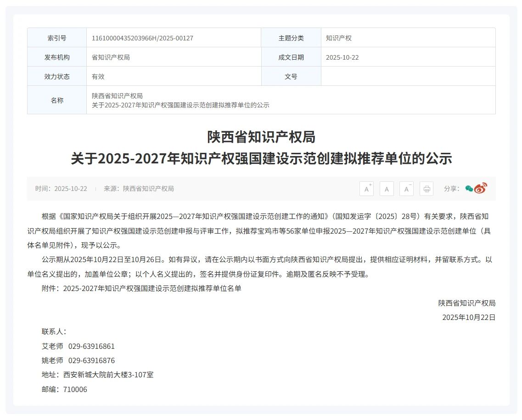Click the source 陕西省知识产权局 in the info bar
The image size is (522, 420).
(x=148, y=189)
